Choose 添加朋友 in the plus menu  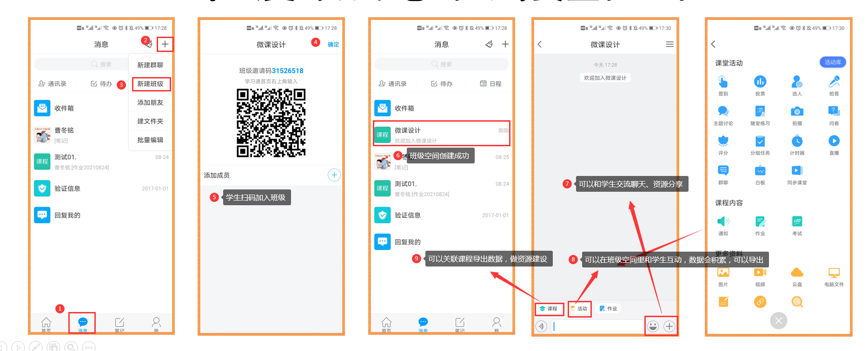click(x=150, y=103)
